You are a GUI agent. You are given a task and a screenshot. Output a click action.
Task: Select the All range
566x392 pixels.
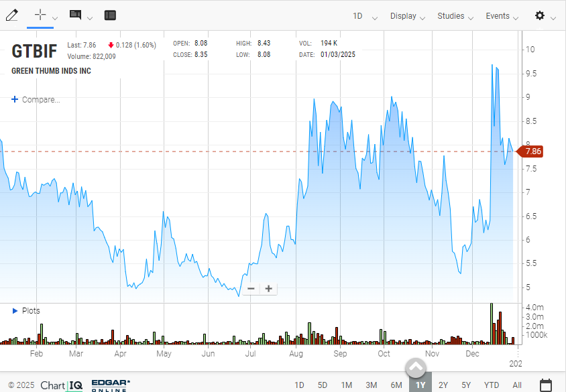tap(517, 385)
